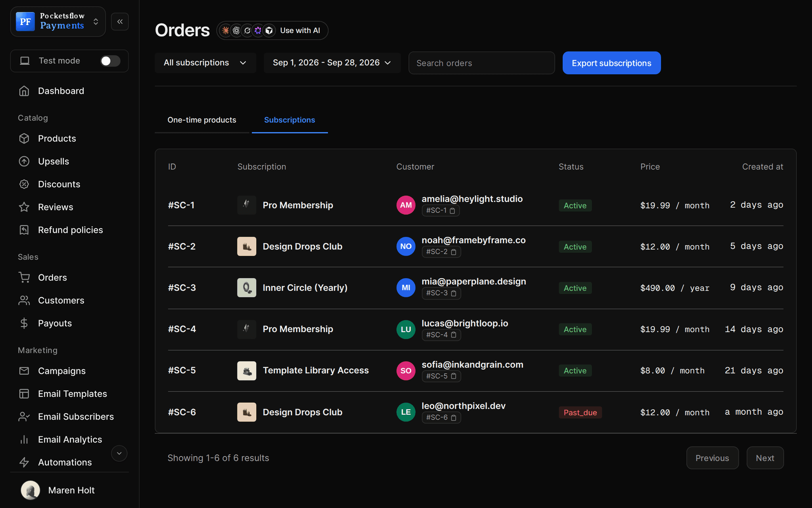The width and height of the screenshot is (812, 508).
Task: Click the Email Analytics bar chart icon
Action: 24,439
